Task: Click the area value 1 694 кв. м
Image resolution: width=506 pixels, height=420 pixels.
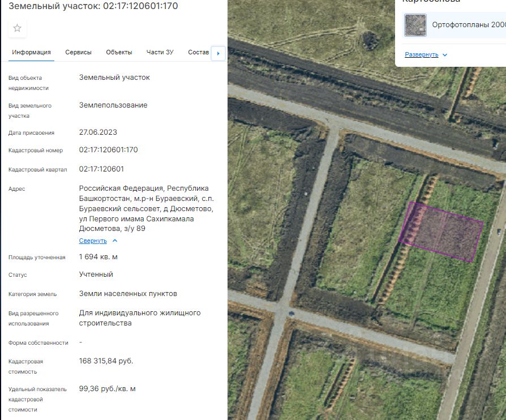Action: [98, 257]
